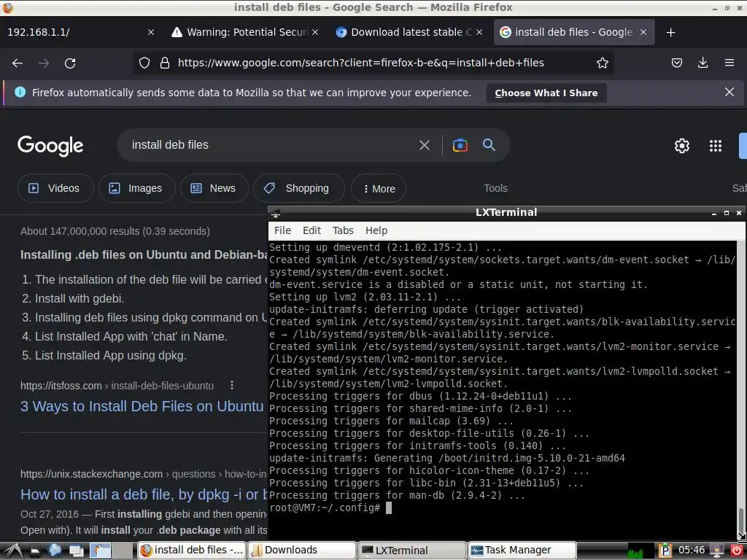
Task: Open LXTerminal Help menu
Action: coord(376,230)
